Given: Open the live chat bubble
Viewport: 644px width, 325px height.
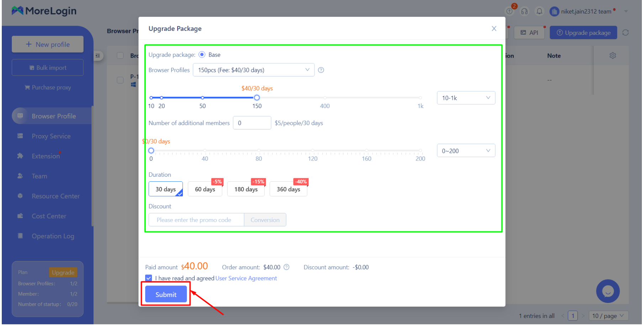Looking at the screenshot, I should tap(608, 291).
